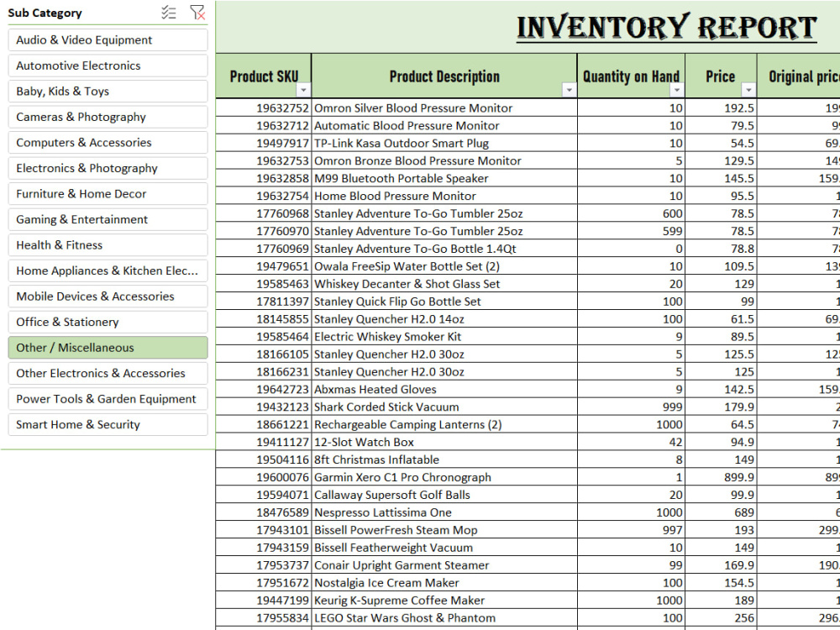
Task: Select cell Automatic Blood Pressure Monitor
Action: (444, 126)
